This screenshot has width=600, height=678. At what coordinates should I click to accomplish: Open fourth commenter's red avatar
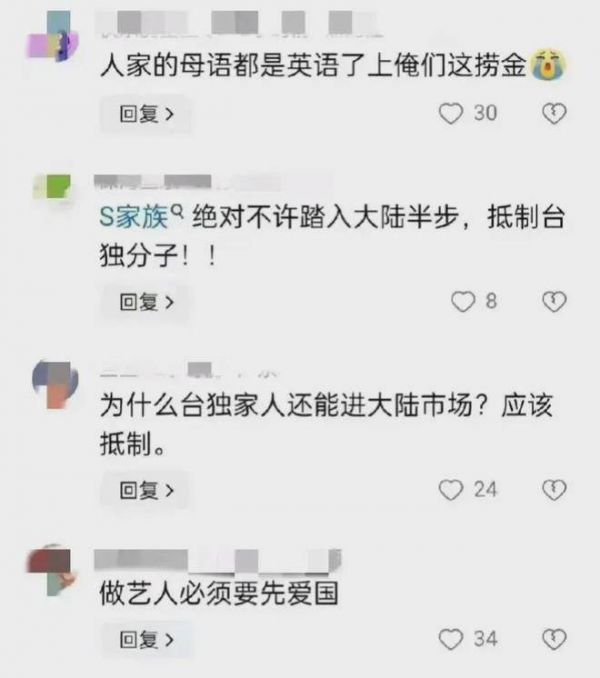(51, 571)
